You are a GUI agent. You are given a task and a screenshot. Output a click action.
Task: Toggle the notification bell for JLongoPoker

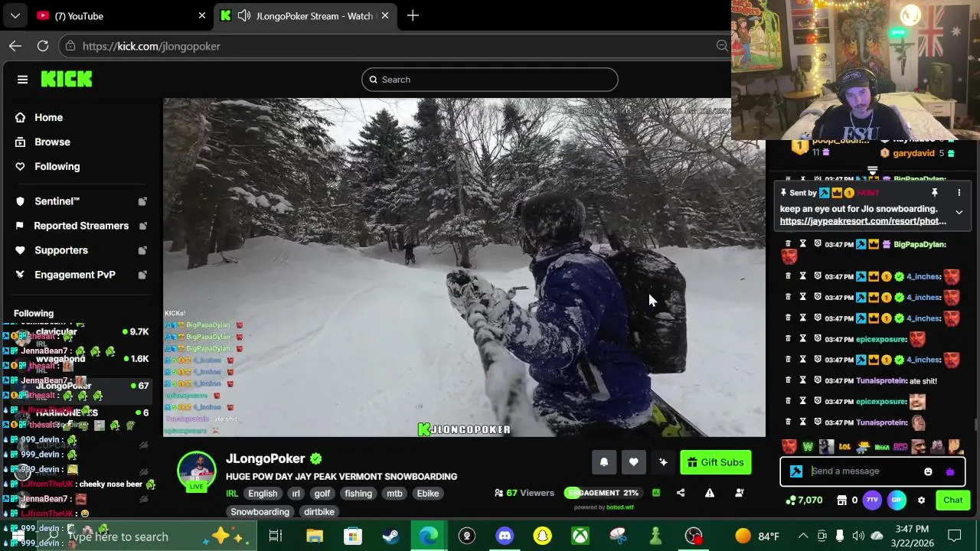pos(603,462)
